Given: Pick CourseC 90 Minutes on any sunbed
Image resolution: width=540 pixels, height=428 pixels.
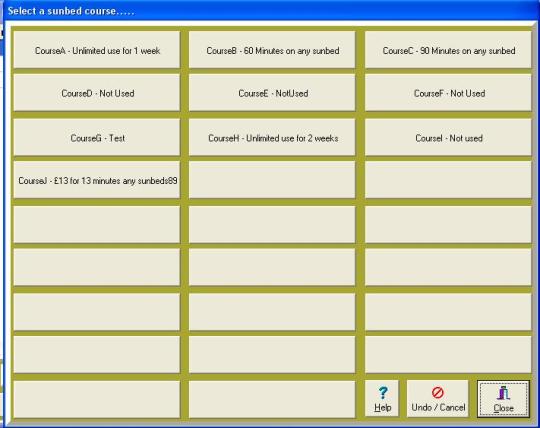Looking at the screenshot, I should pyautogui.click(x=448, y=50).
